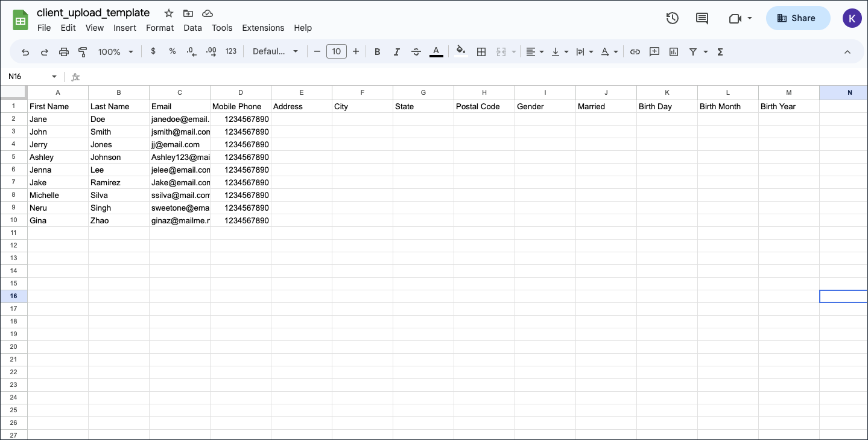This screenshot has height=440, width=868.
Task: Open the zoom level dropdown
Action: click(115, 52)
